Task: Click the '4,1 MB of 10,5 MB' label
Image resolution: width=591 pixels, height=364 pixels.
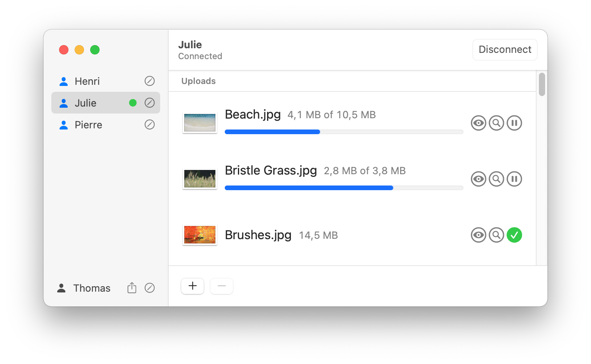Action: [332, 115]
